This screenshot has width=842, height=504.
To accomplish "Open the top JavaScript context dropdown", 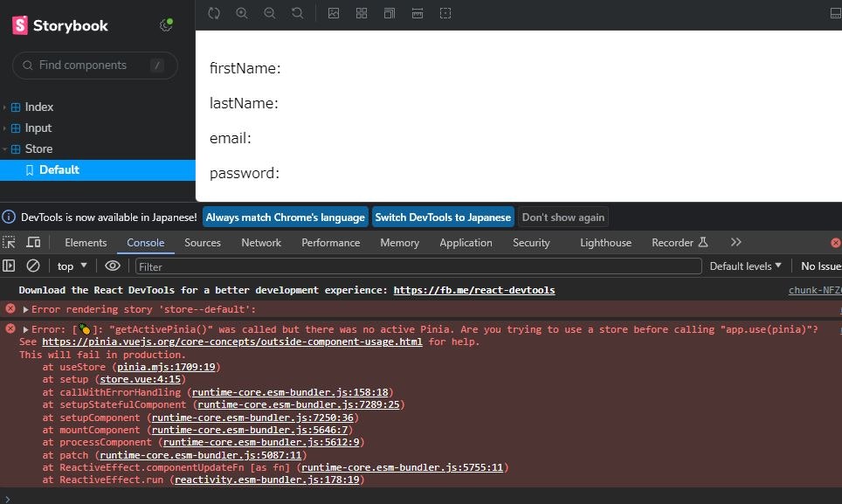I will pos(72,266).
